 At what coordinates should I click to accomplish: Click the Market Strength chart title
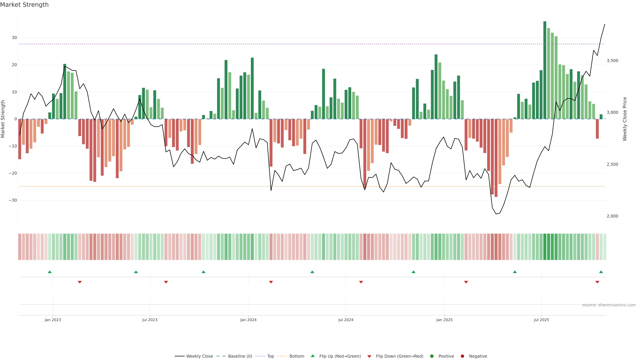24,5
